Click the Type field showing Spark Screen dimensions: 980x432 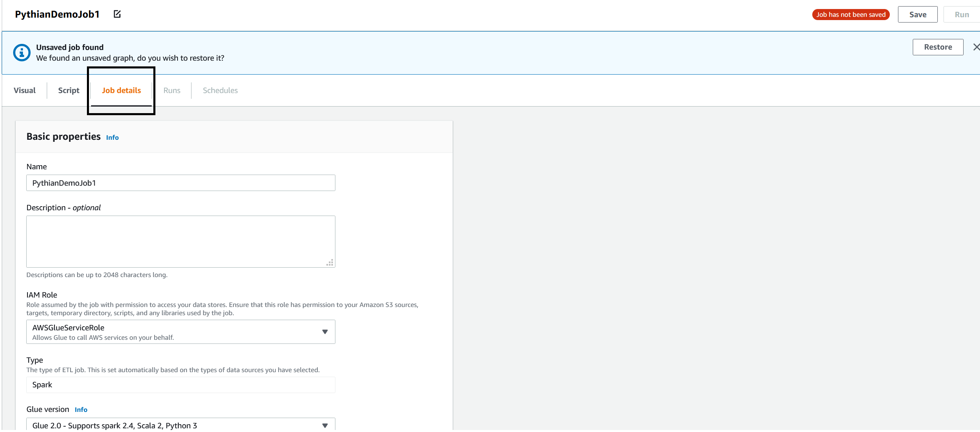click(x=180, y=385)
